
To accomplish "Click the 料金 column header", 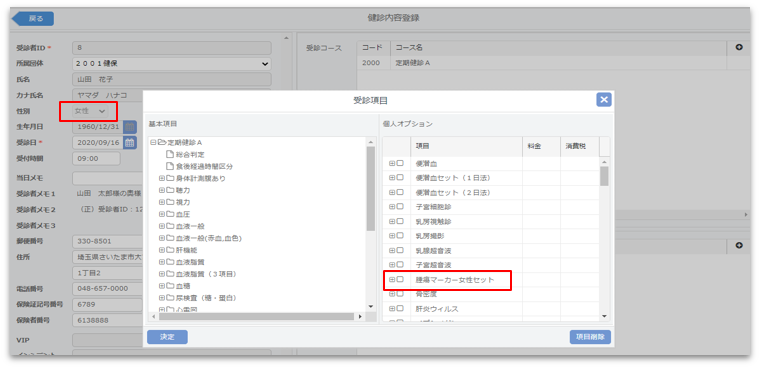I will click(541, 146).
